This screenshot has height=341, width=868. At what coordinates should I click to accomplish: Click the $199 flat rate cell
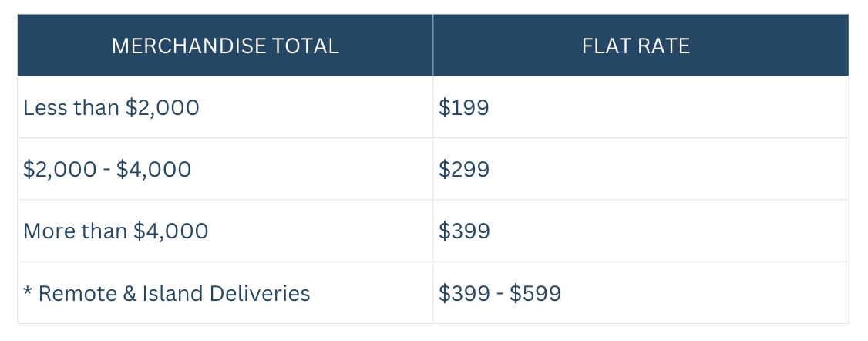[641, 106]
